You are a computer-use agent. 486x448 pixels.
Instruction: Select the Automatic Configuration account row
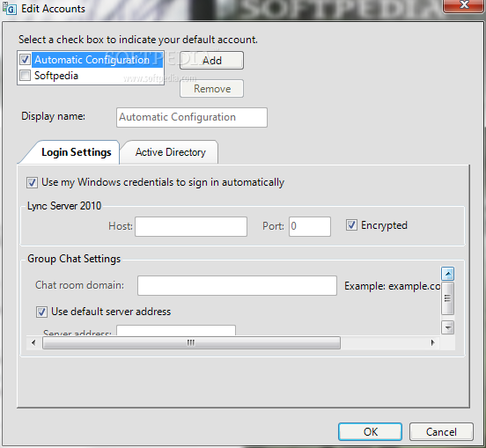[98, 60]
